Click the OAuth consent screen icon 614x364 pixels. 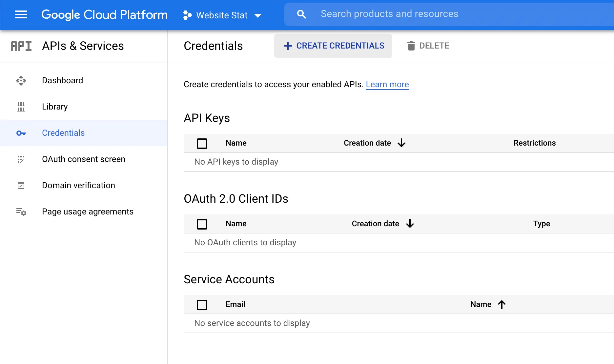21,159
